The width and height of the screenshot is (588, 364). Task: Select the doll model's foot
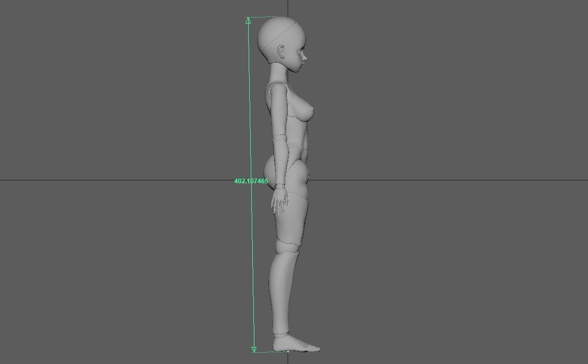[296, 344]
